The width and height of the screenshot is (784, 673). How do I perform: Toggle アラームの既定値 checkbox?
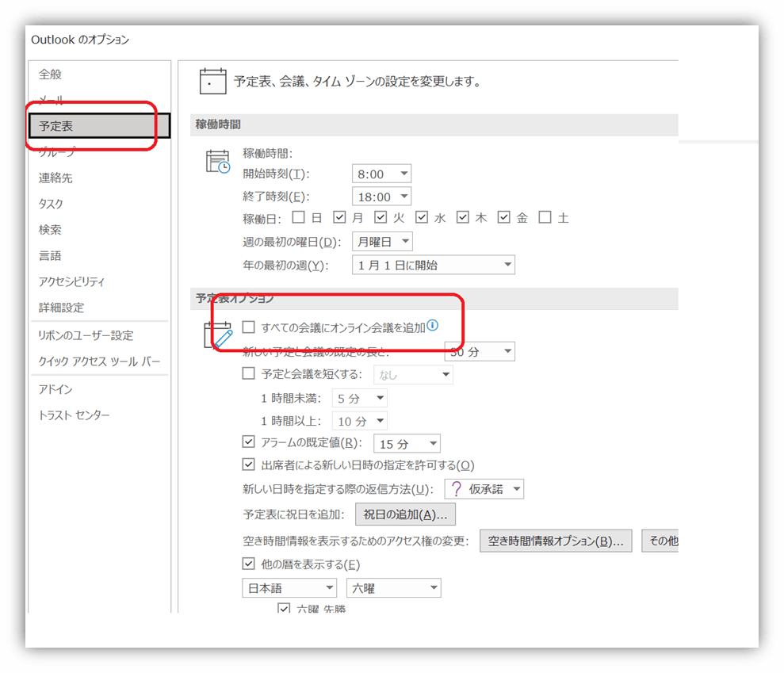[x=248, y=442]
